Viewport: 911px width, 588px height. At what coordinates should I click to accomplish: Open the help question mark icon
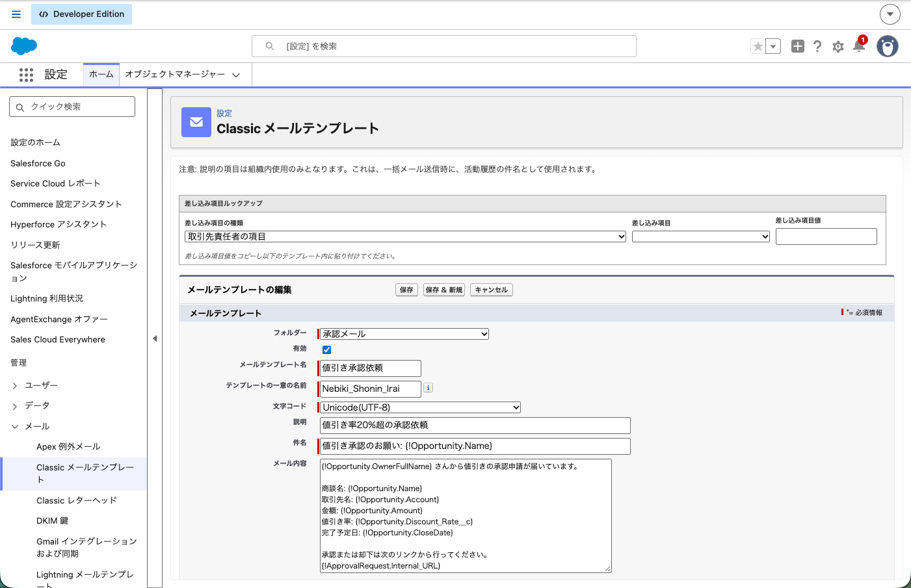click(817, 46)
